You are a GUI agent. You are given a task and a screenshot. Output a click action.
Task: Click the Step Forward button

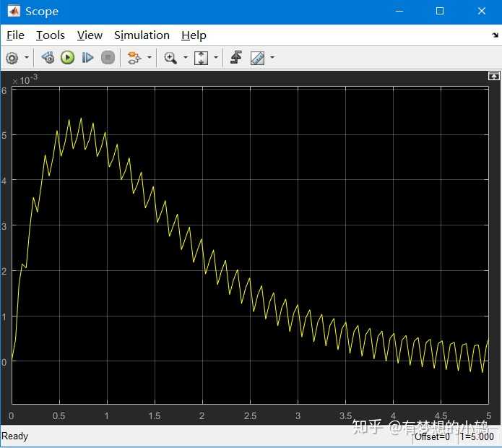(87, 58)
